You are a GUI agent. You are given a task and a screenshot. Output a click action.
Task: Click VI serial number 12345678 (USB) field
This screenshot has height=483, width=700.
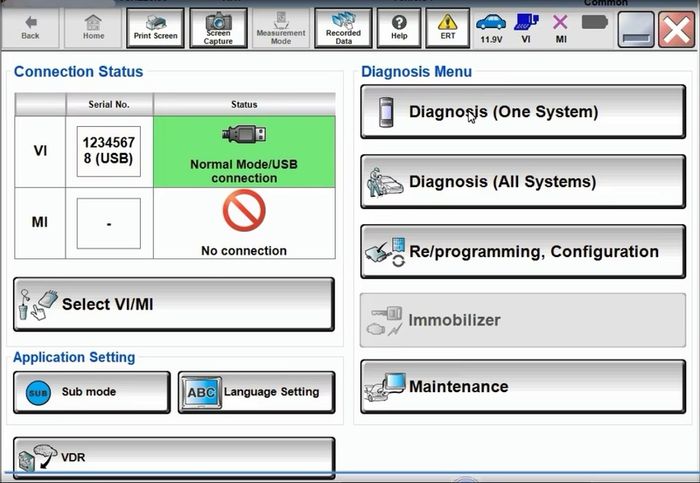(x=108, y=151)
